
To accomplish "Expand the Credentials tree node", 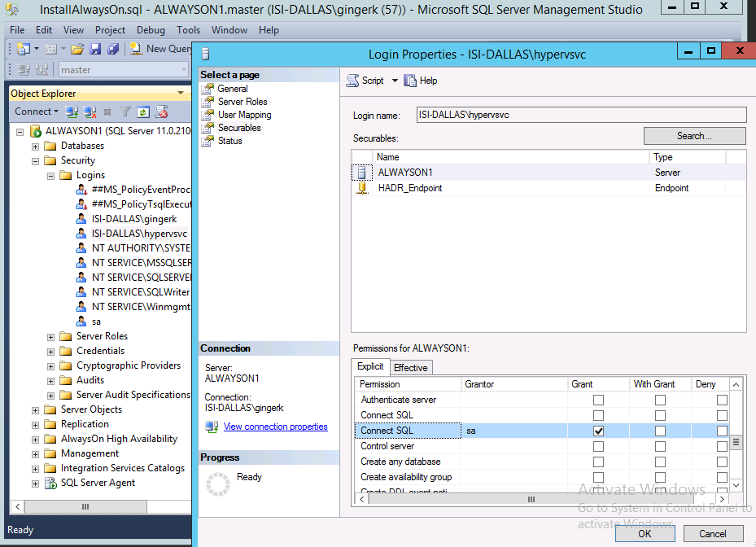I will pyautogui.click(x=50, y=352).
